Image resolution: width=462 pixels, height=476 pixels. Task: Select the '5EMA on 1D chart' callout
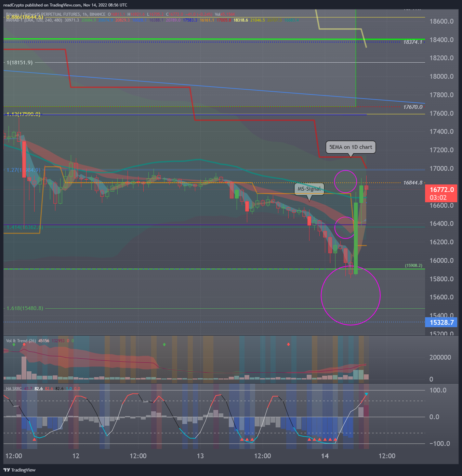(351, 147)
